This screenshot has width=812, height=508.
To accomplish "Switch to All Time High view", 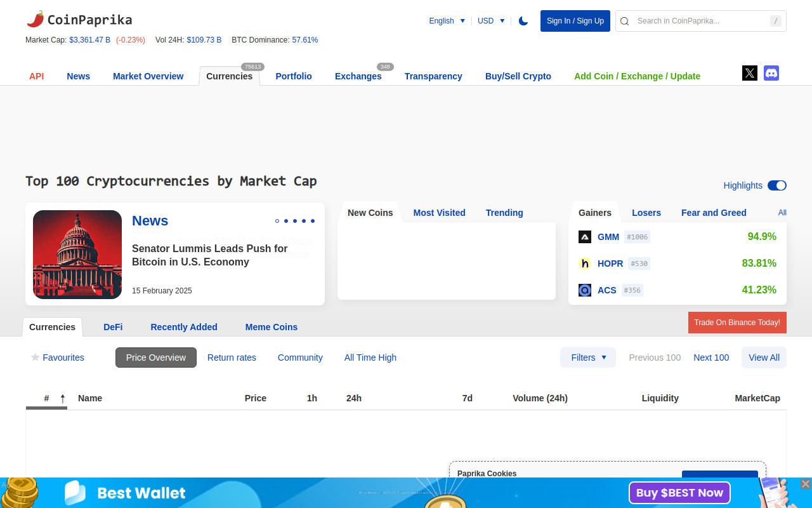I will click(370, 358).
